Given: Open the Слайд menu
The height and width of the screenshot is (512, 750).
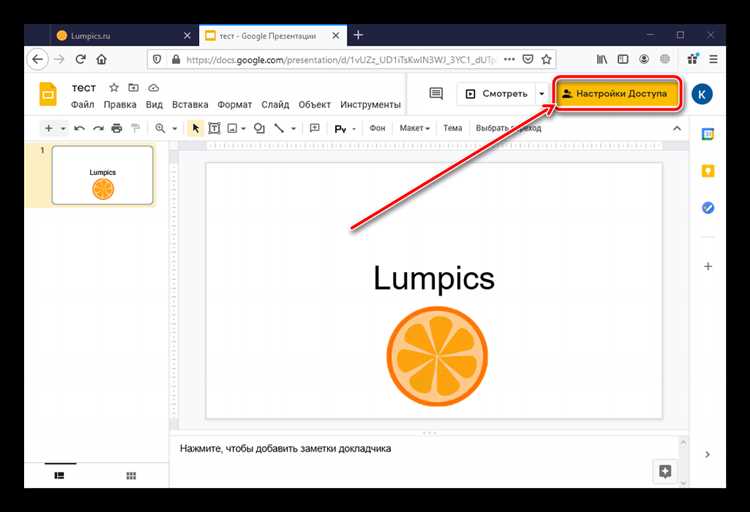Looking at the screenshot, I should 275,104.
